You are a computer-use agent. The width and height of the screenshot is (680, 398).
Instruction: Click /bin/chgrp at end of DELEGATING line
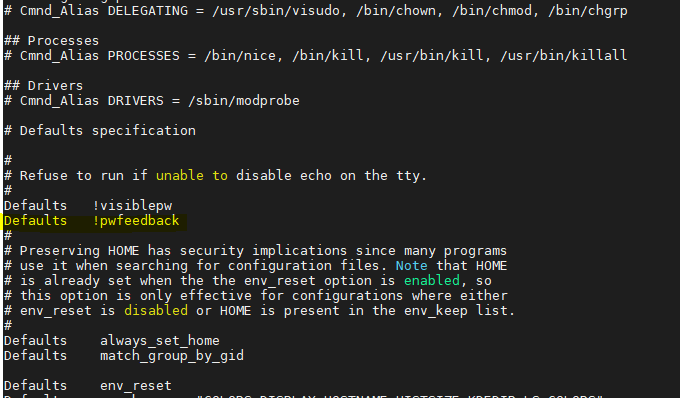pos(588,10)
